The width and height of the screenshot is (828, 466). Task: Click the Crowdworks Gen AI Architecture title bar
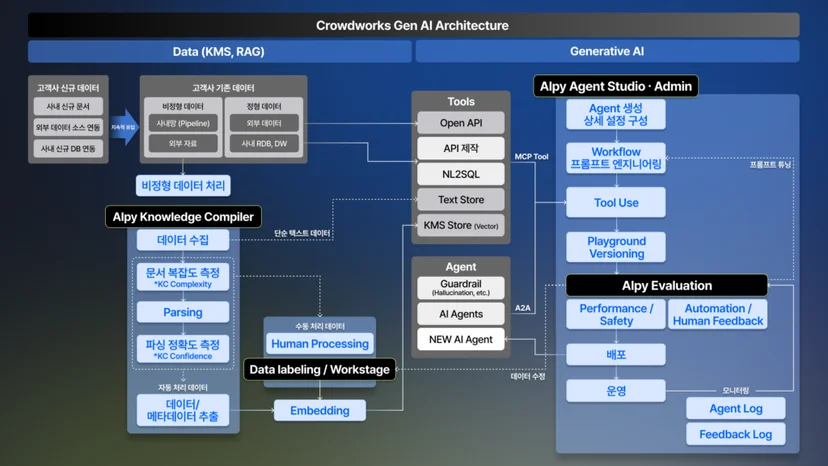coord(413,25)
